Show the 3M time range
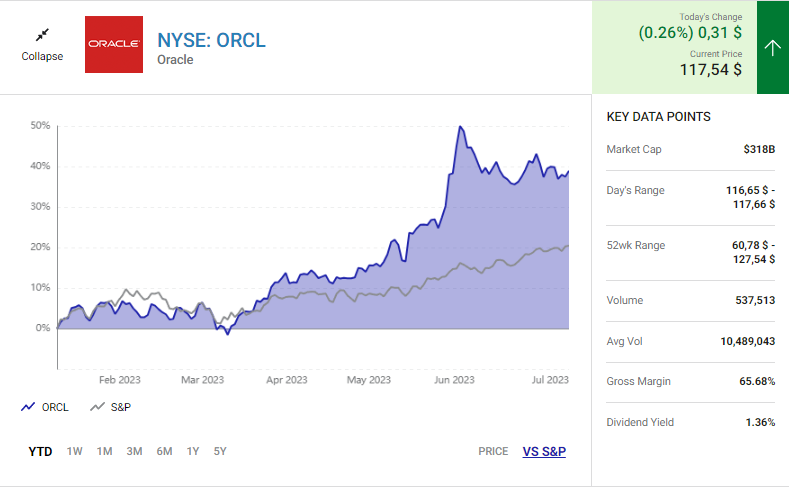The width and height of the screenshot is (789, 487). point(134,451)
